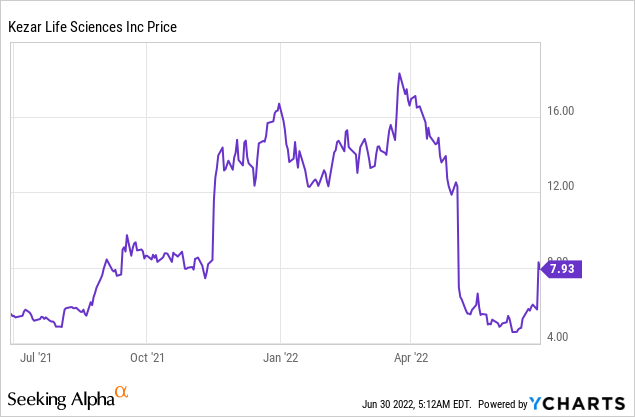
Task: Click the end point of the price line
Action: click(x=539, y=264)
